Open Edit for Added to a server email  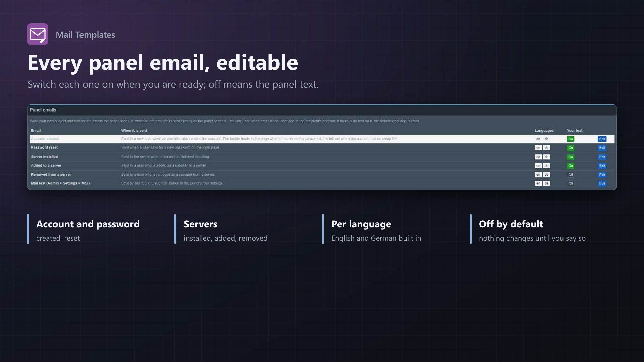point(602,166)
